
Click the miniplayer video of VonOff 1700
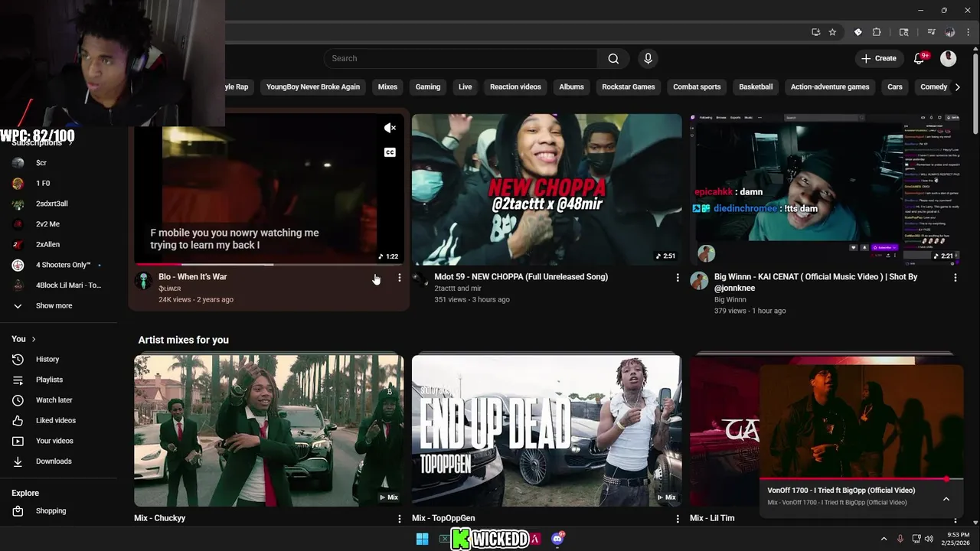[861, 422]
